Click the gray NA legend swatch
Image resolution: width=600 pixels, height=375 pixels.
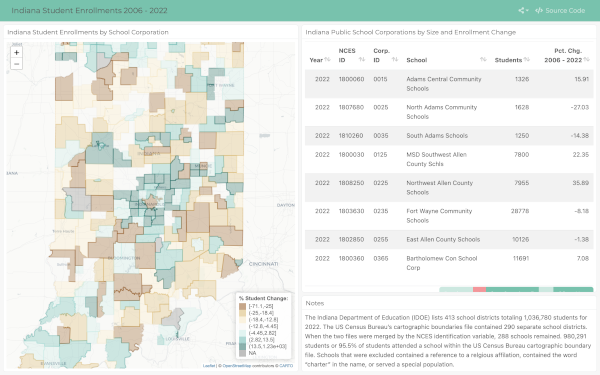tap(242, 353)
